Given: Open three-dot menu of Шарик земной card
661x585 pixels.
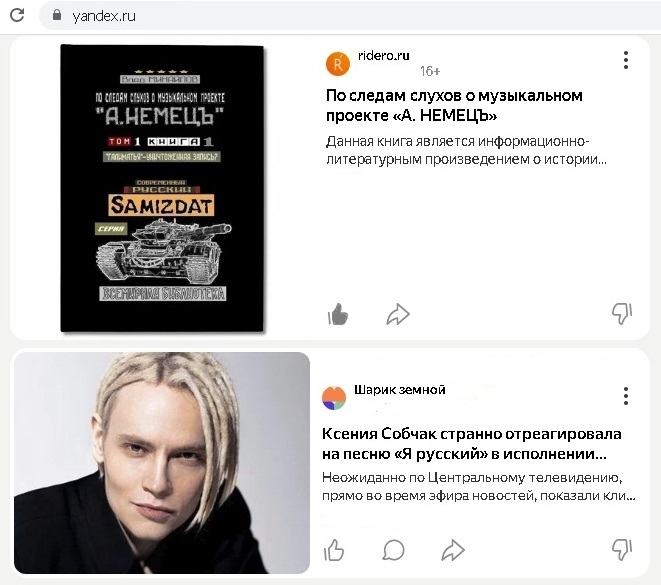Looking at the screenshot, I should [626, 396].
